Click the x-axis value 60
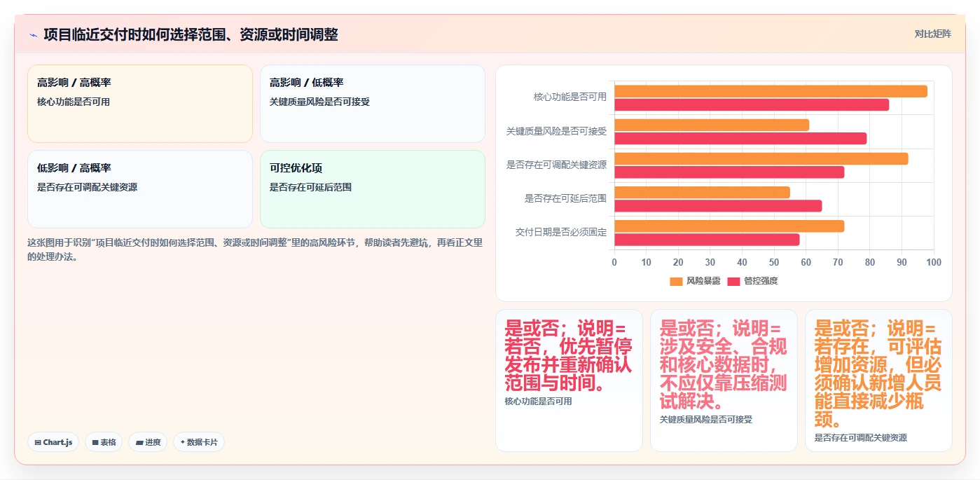980x480 pixels. 806,262
